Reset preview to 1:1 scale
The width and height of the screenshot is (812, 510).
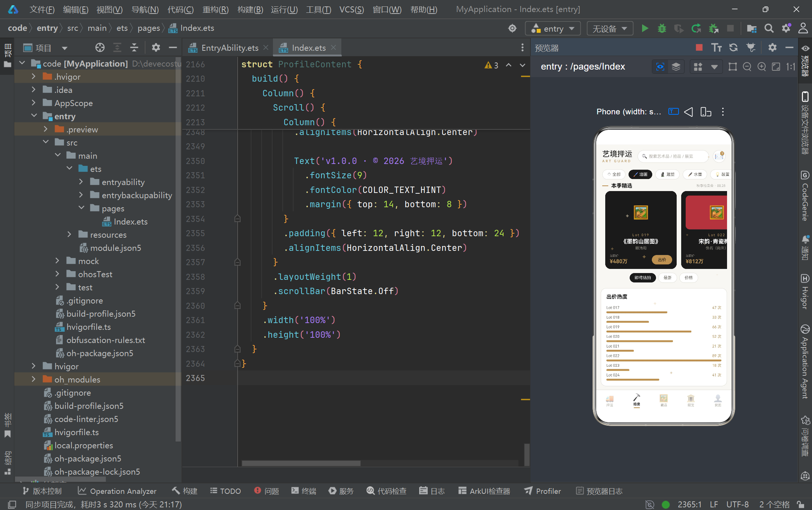point(791,67)
